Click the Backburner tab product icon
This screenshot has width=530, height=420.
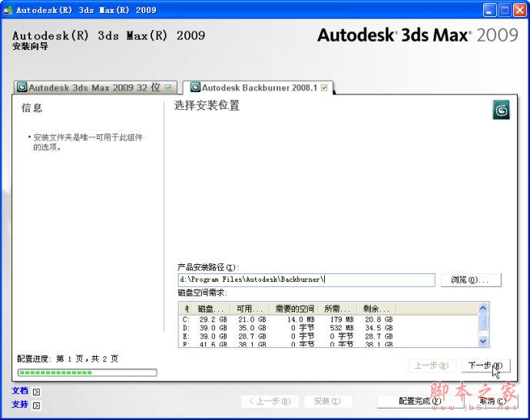195,88
